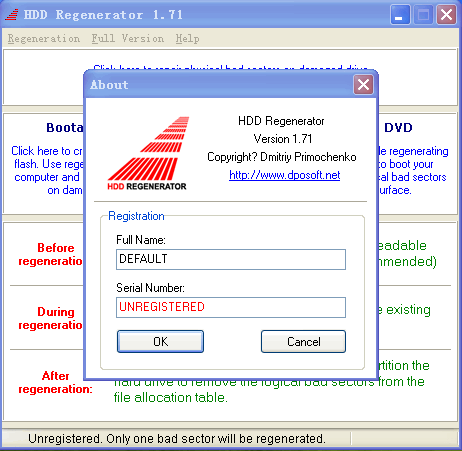Click 'file allocation table.' text

[171, 397]
